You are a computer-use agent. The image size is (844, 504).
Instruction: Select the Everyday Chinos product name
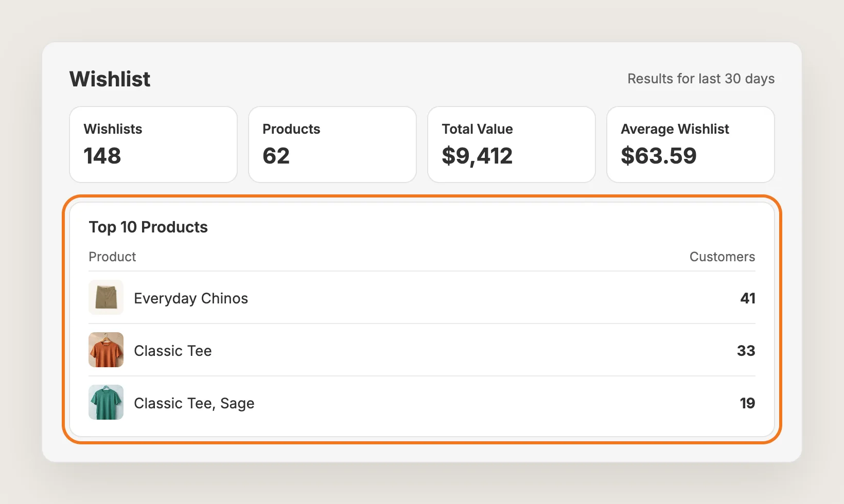click(191, 298)
